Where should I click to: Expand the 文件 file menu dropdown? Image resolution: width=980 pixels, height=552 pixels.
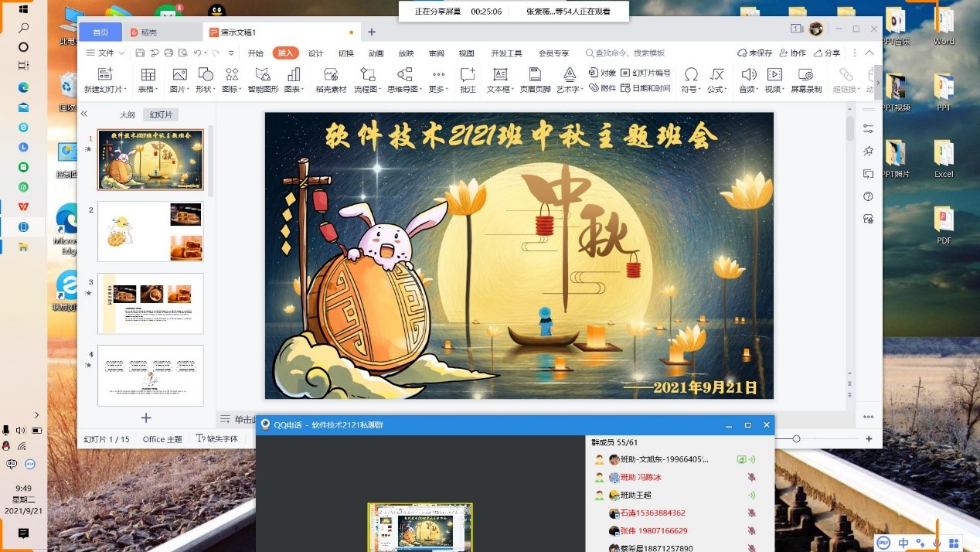(106, 53)
